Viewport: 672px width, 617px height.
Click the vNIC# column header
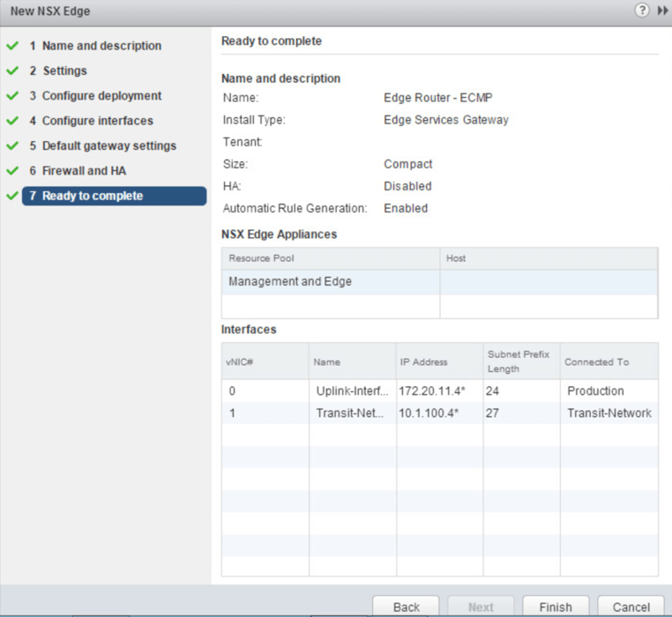coord(265,361)
